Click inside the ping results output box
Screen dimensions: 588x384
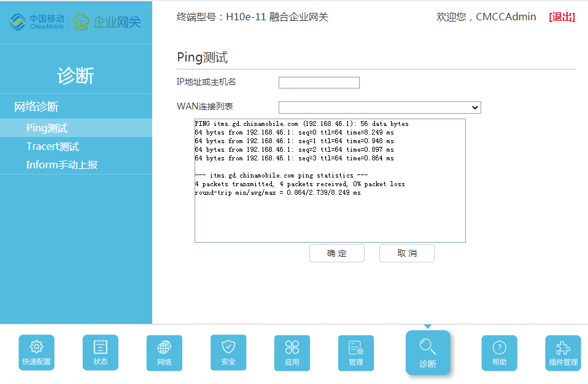pos(330,215)
